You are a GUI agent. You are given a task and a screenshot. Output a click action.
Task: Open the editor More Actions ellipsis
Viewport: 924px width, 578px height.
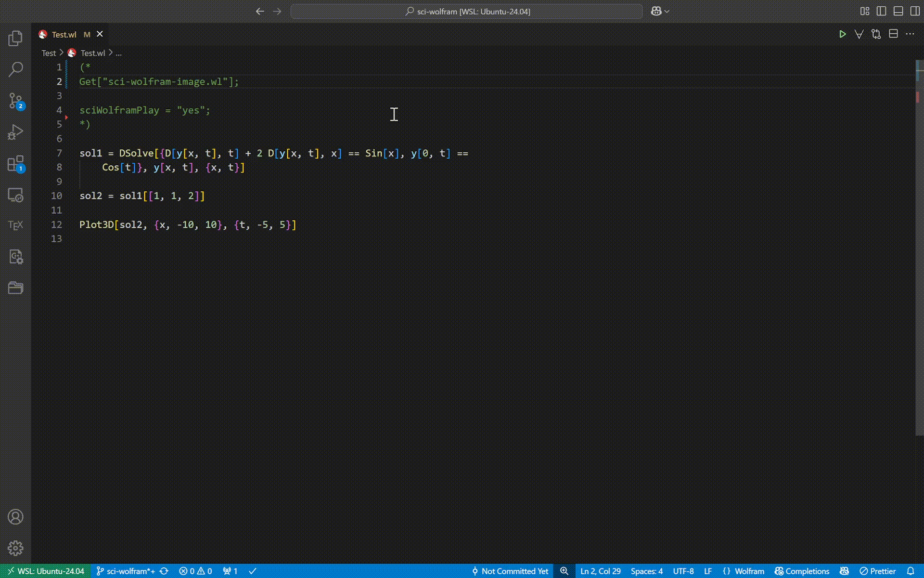click(910, 34)
